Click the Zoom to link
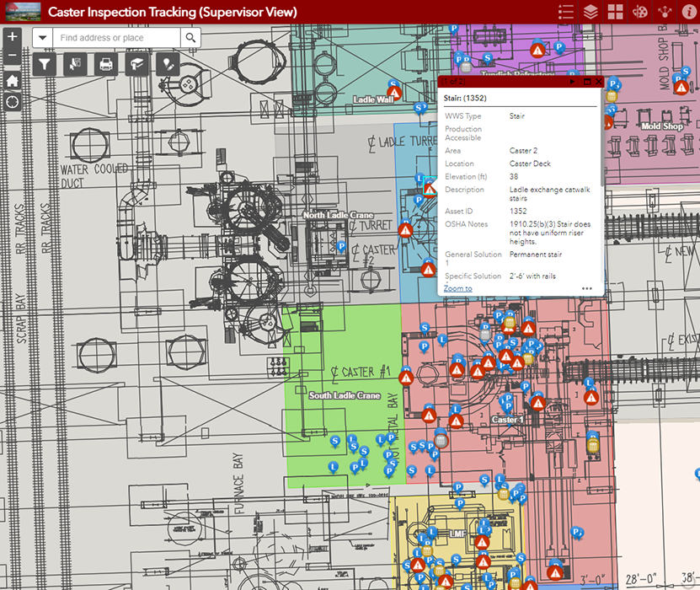This screenshot has width=700, height=590. click(x=457, y=288)
